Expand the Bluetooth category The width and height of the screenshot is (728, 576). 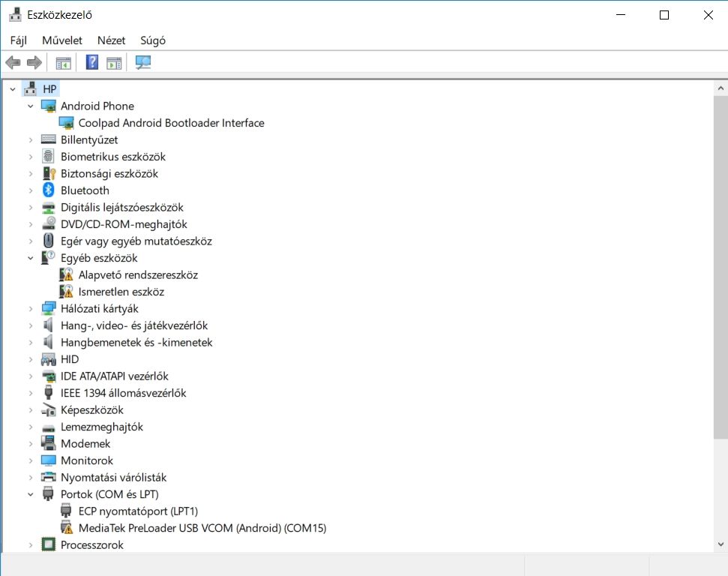point(31,190)
